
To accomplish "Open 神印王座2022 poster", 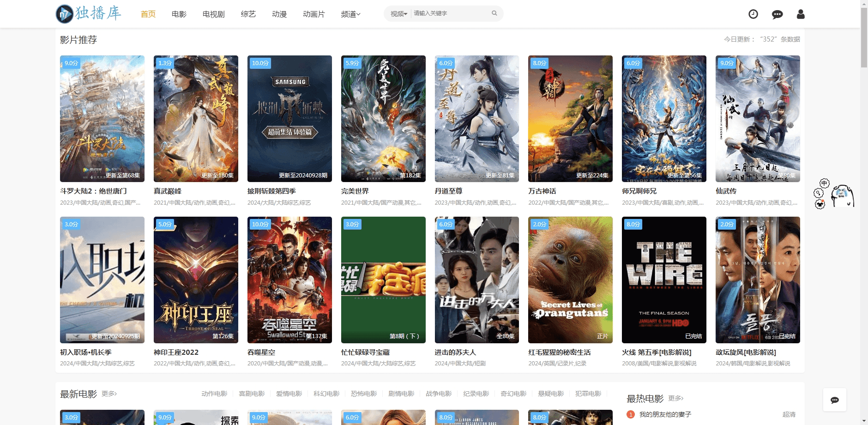I will click(196, 280).
